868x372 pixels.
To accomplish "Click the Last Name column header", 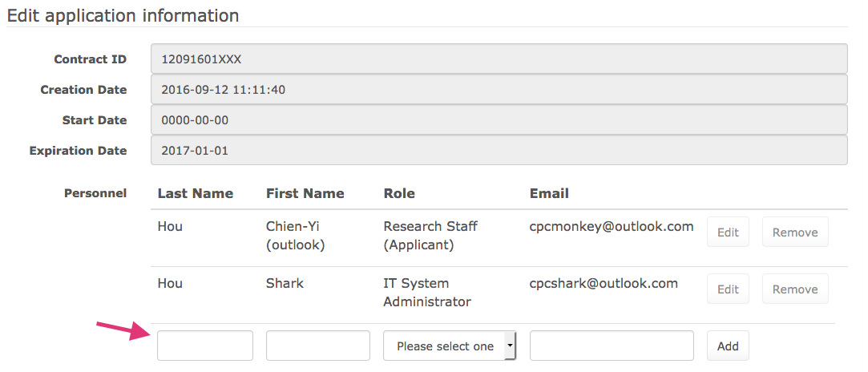I will pos(195,193).
